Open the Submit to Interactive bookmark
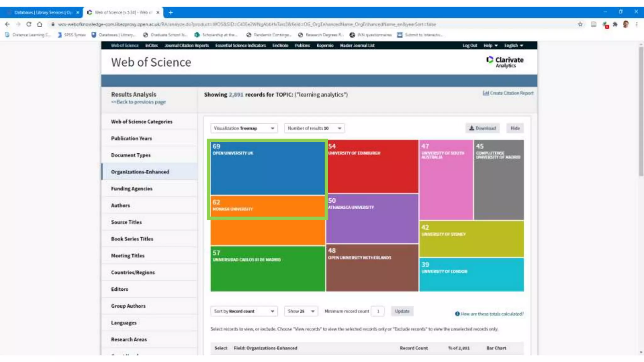The image size is (644, 362). (420, 35)
